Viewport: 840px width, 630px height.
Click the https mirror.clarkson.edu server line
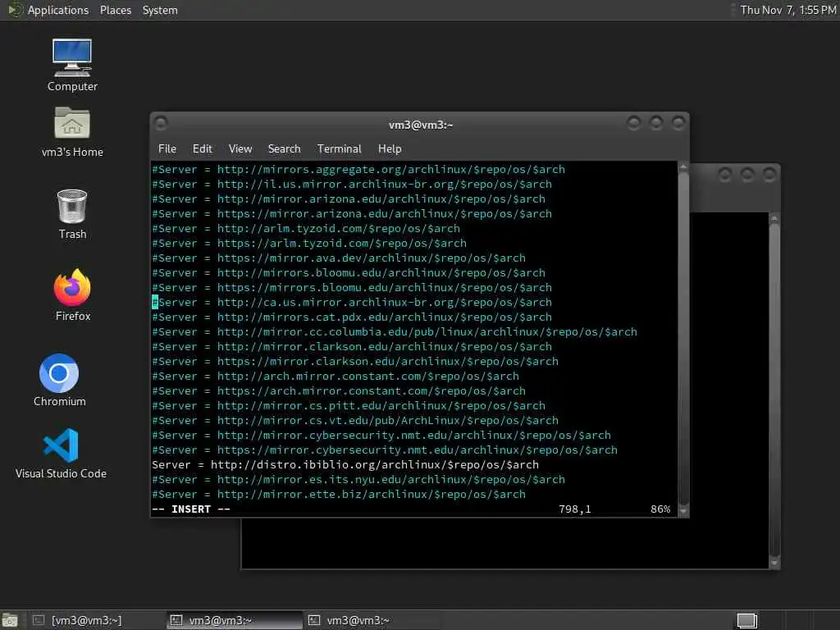355,362
